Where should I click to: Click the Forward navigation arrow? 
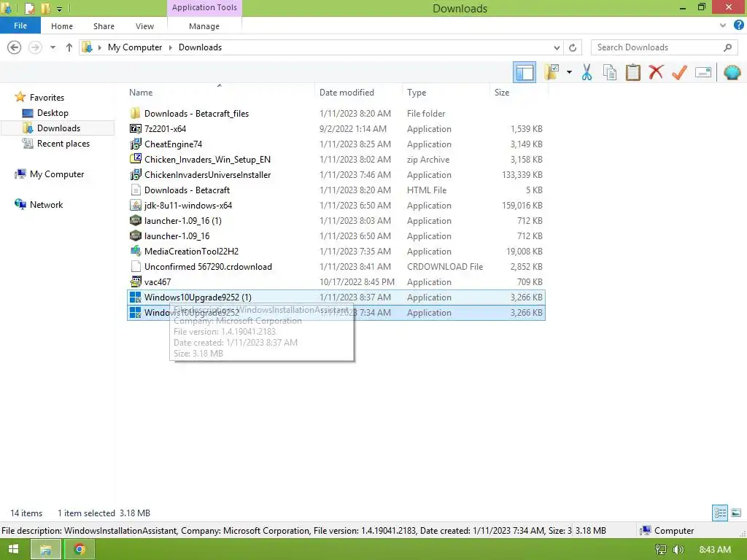pos(35,47)
